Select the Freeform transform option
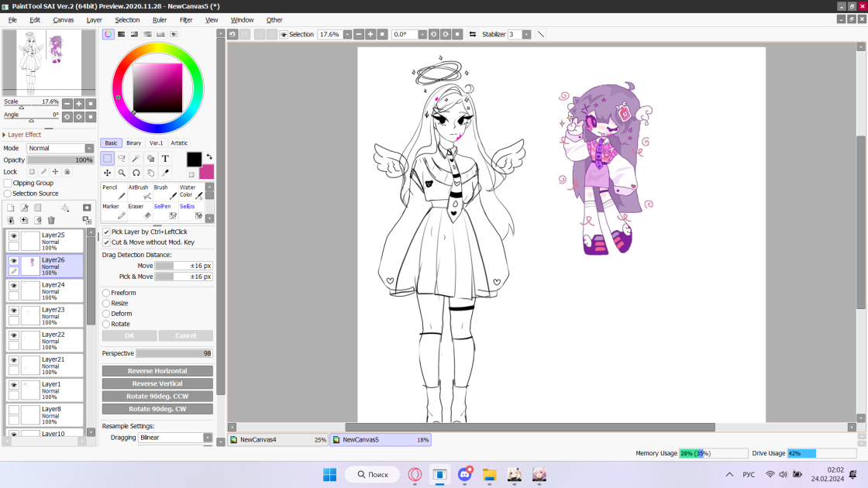 [x=105, y=293]
